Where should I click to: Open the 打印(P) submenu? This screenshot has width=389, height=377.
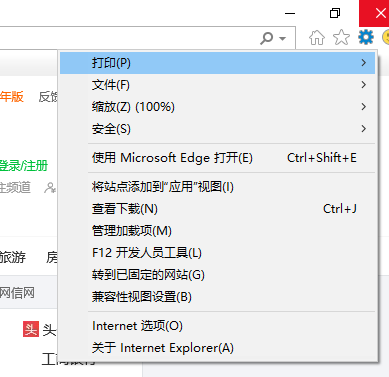click(x=217, y=63)
